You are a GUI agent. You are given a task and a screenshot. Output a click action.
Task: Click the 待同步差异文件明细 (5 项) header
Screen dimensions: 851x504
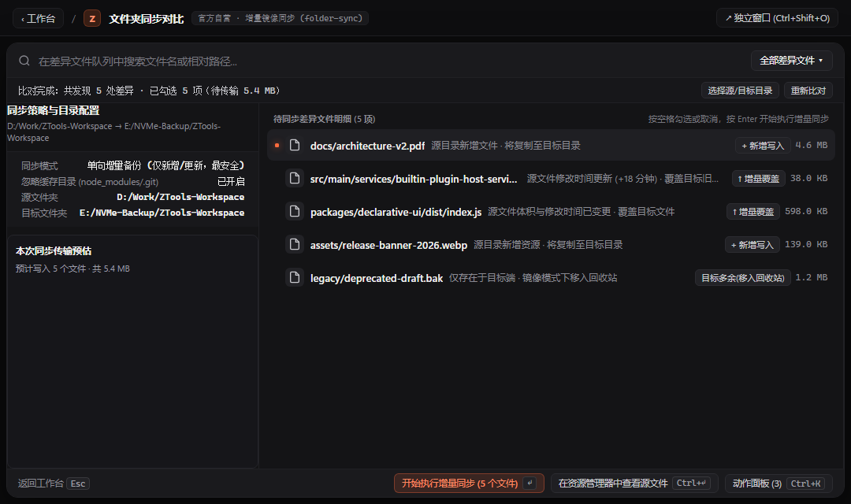pyautogui.click(x=324, y=119)
